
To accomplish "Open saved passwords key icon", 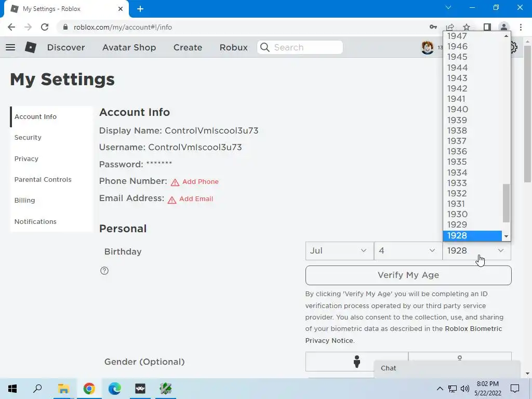I will click(433, 27).
